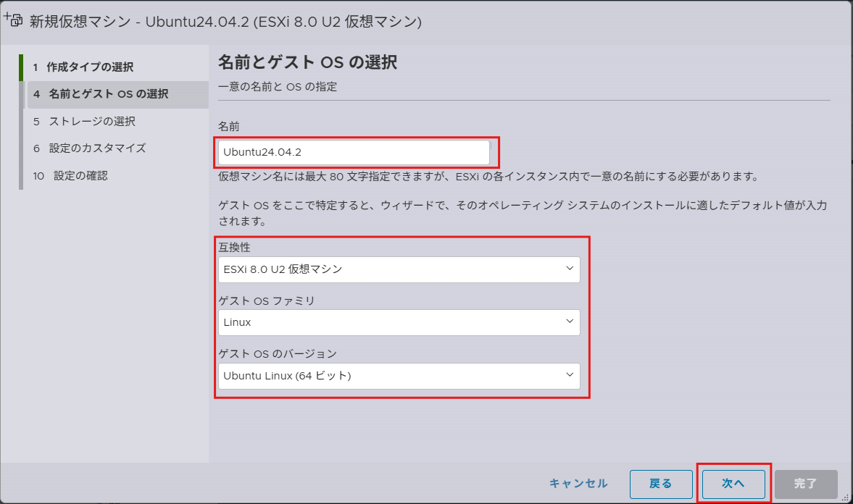The width and height of the screenshot is (853, 504).
Task: Click the subtitle 一意の名前と OS の指定
Action: [x=278, y=86]
